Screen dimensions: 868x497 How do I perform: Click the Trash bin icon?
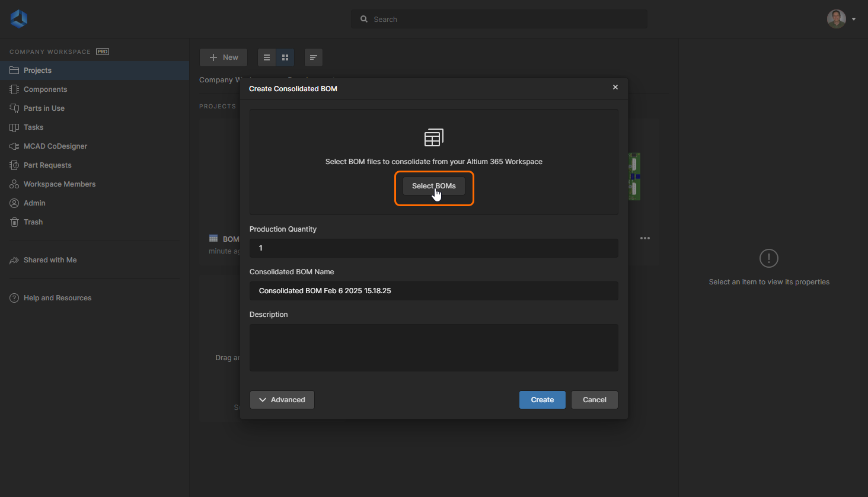14,222
